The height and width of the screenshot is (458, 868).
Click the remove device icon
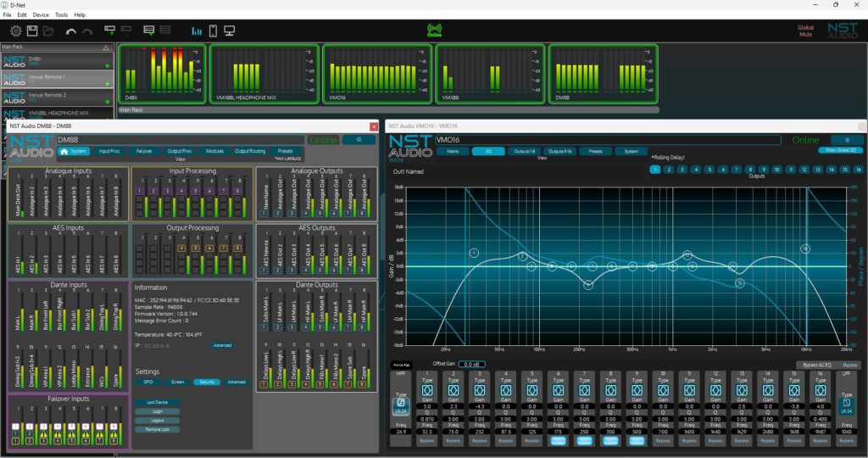(126, 29)
